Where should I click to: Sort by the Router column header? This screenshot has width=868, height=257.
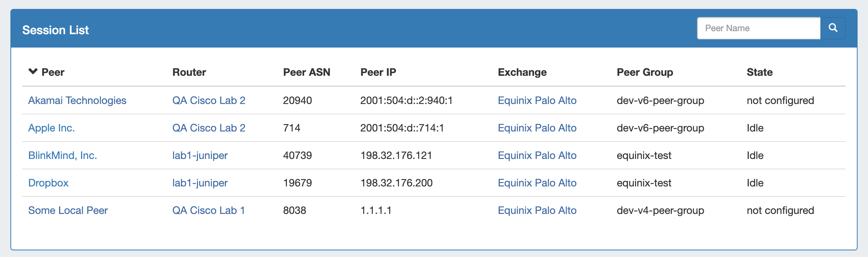(189, 72)
